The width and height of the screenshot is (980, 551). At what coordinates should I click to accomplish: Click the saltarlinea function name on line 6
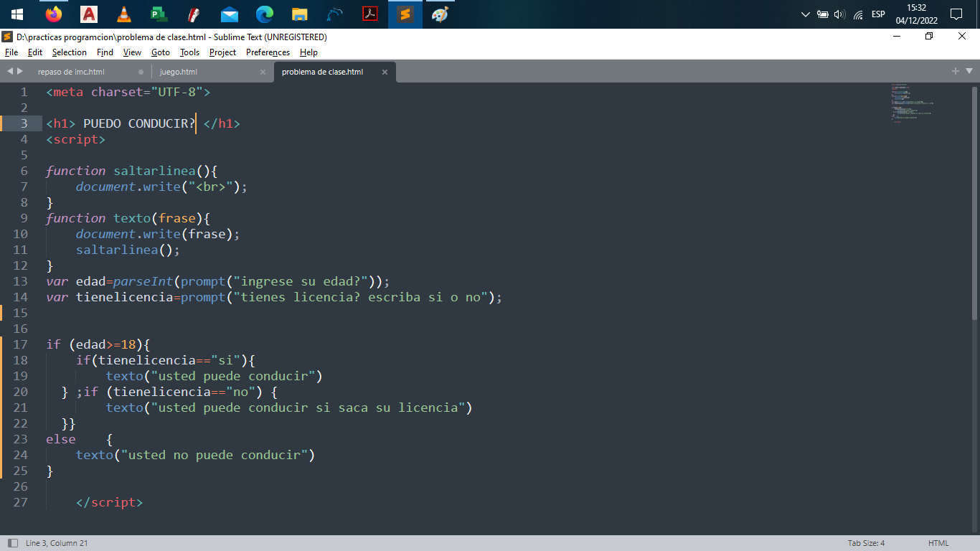155,171
